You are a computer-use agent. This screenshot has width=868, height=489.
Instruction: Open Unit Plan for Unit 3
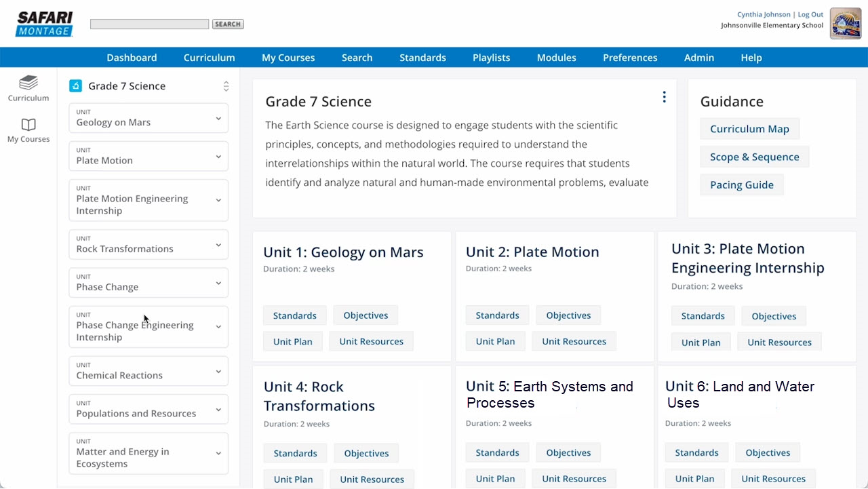click(x=701, y=342)
